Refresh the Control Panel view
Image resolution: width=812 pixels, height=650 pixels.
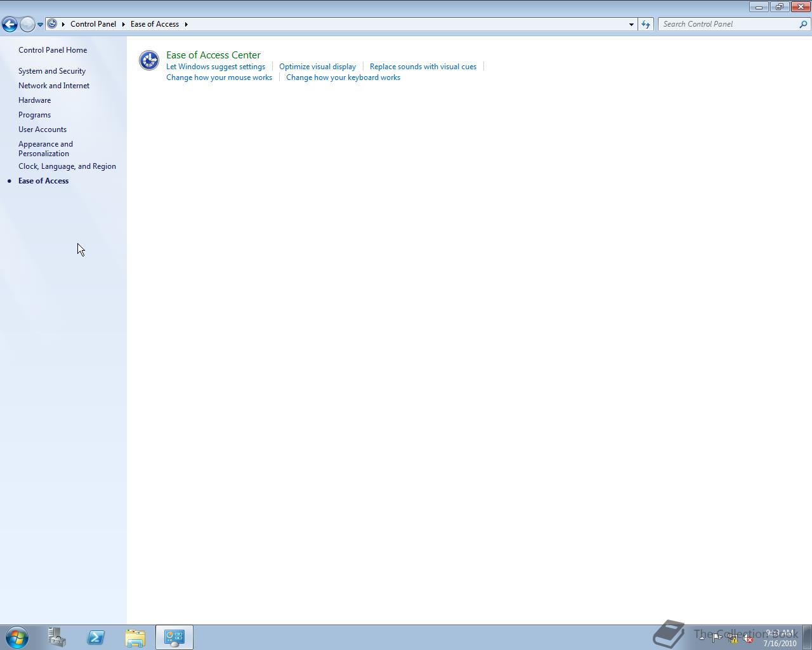[646, 24]
